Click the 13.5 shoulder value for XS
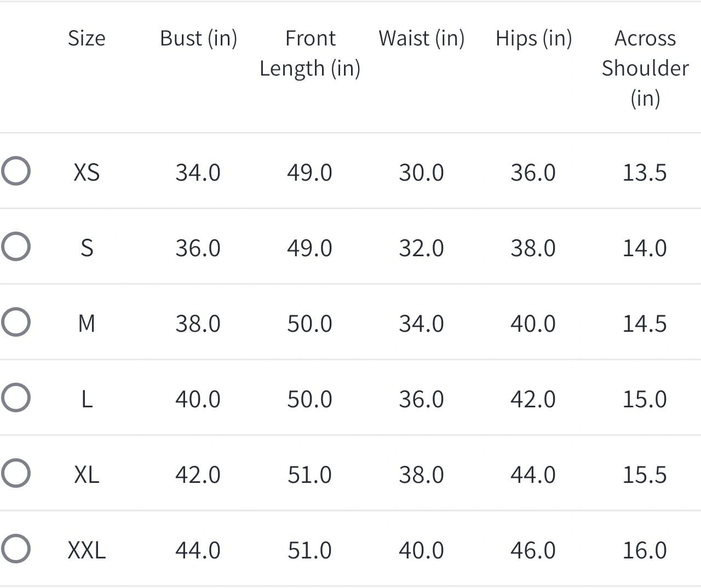 (645, 172)
